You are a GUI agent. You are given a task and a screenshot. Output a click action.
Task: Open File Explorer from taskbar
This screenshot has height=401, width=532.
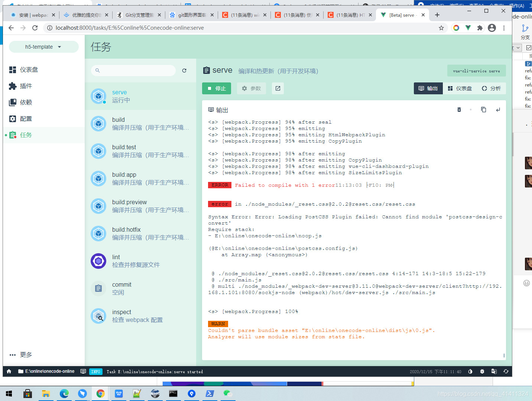click(x=46, y=394)
